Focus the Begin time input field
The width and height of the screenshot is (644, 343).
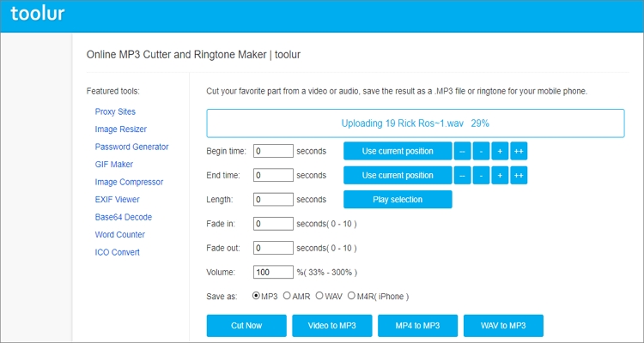273,151
